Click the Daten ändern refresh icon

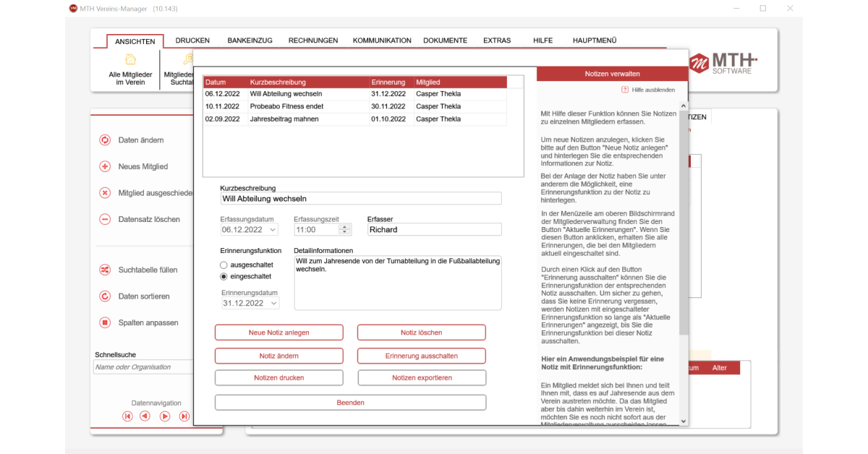point(105,140)
